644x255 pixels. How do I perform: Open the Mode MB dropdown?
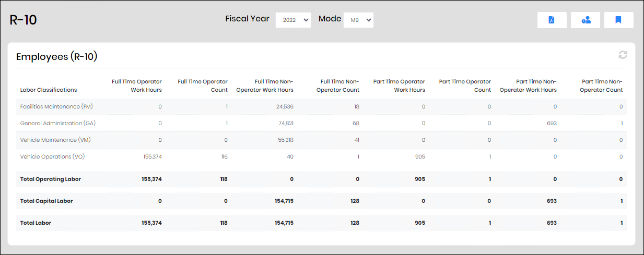(x=358, y=20)
